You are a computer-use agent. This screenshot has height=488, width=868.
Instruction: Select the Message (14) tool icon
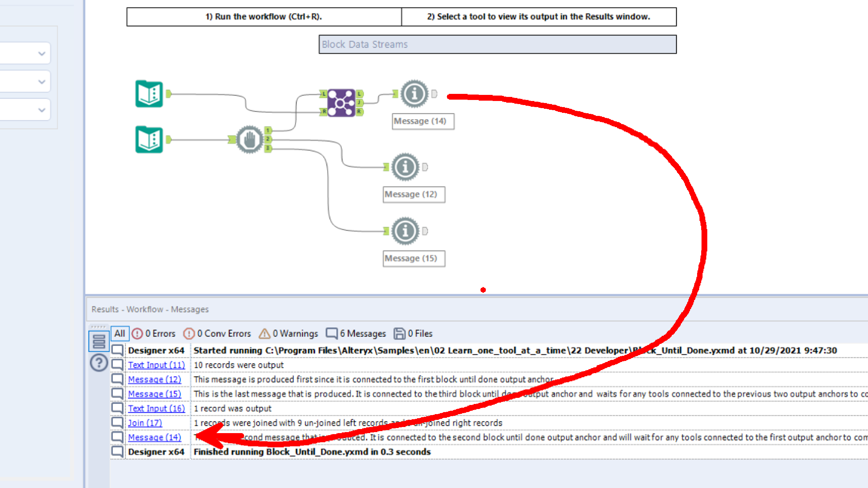pyautogui.click(x=414, y=94)
